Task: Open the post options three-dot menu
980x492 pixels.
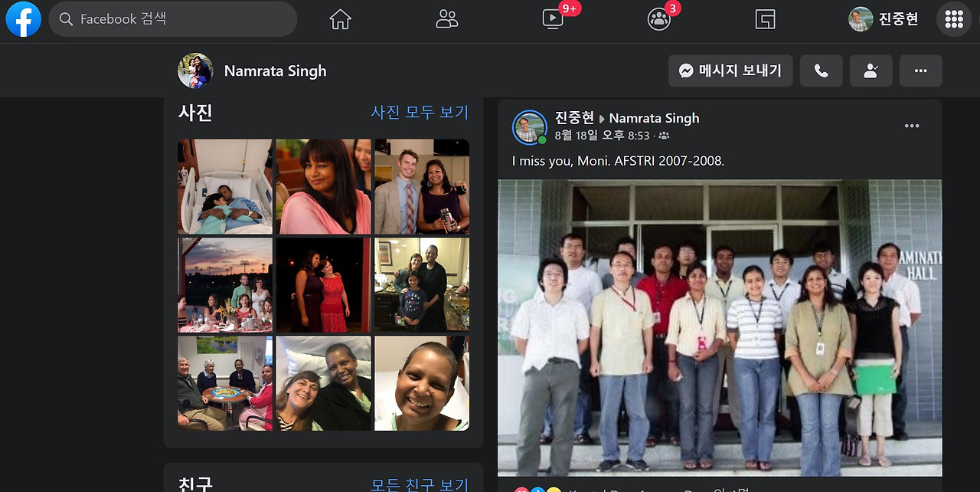Action: (912, 126)
